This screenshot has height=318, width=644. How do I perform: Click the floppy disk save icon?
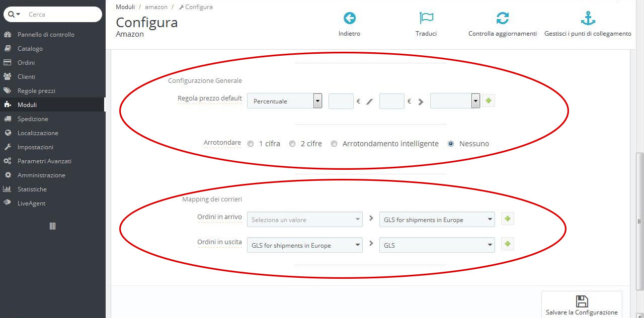click(582, 301)
